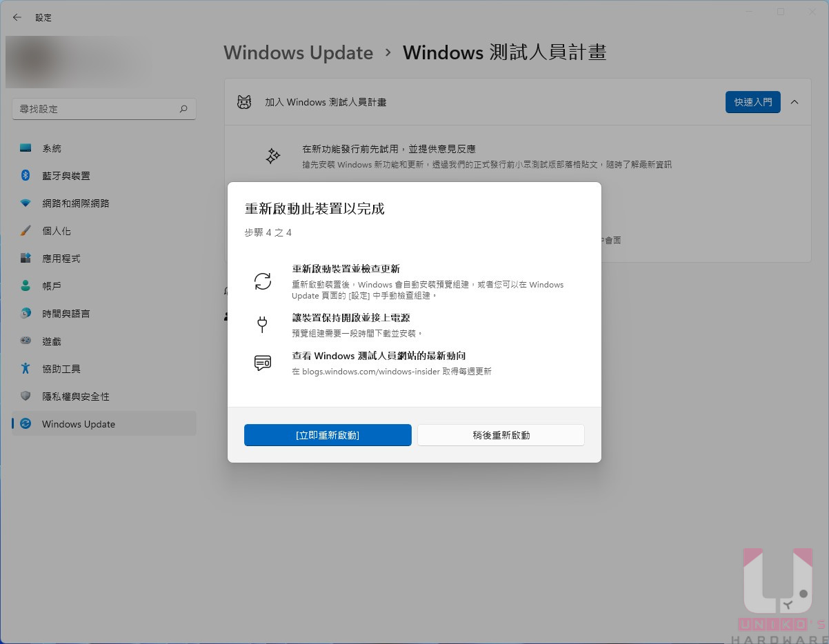Click 步驟 4 之 4 step text
Image resolution: width=829 pixels, height=644 pixels.
pos(268,232)
